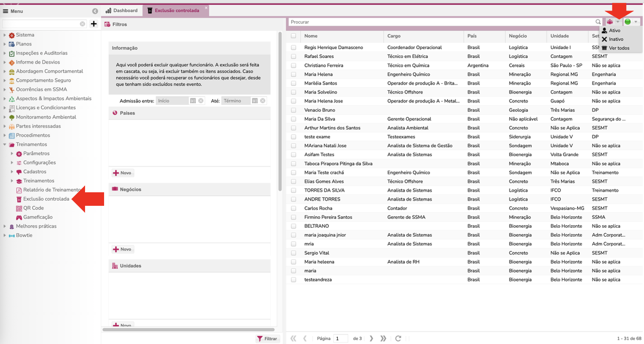The width and height of the screenshot is (644, 344).
Task: Open QR Code from Treinamentos menu
Action: pos(33,208)
